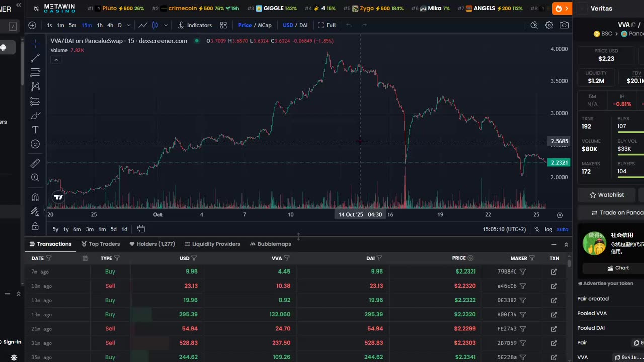Set chart range to 5y
Image resolution: width=644 pixels, height=362 pixels.
point(55,229)
